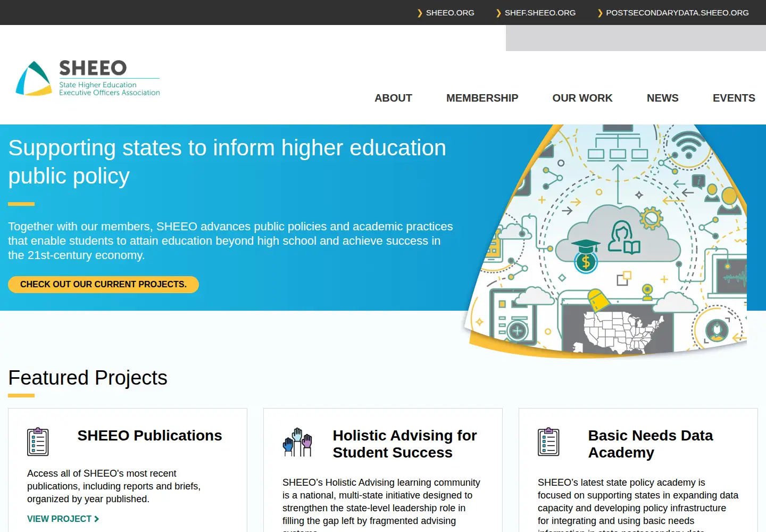766x532 pixels.
Task: Click the SHEEO Publications description text
Action: pyautogui.click(x=114, y=486)
